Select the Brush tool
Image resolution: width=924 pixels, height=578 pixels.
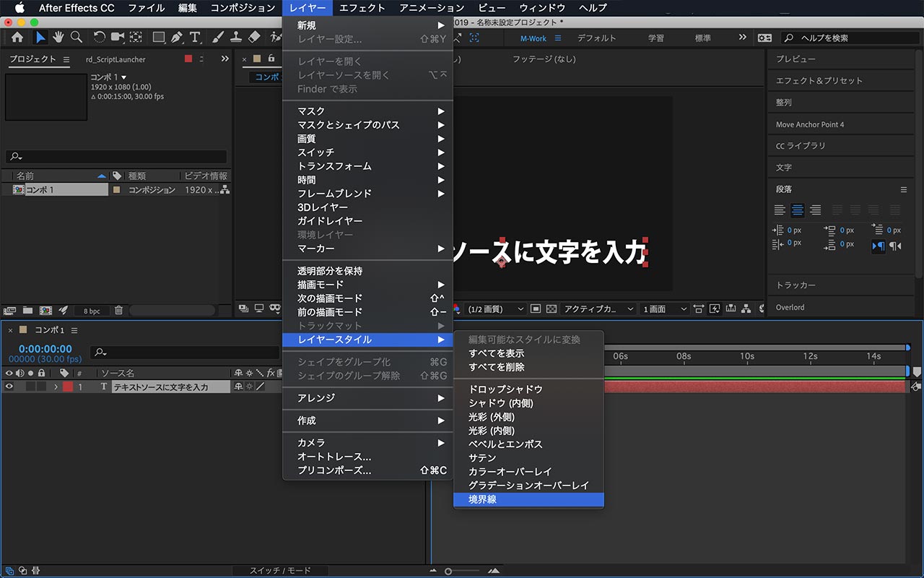pos(218,38)
